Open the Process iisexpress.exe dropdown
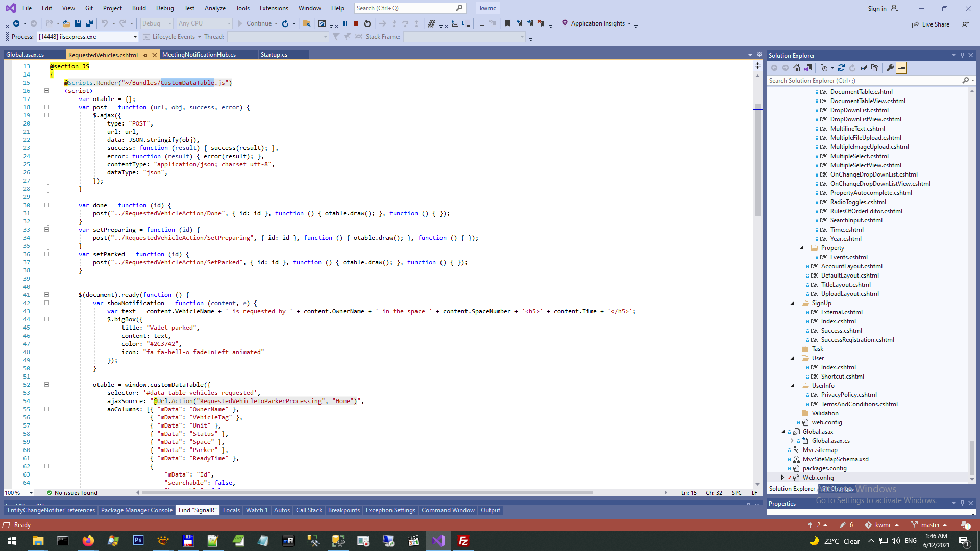The width and height of the screenshot is (980, 551). pyautogui.click(x=135, y=37)
